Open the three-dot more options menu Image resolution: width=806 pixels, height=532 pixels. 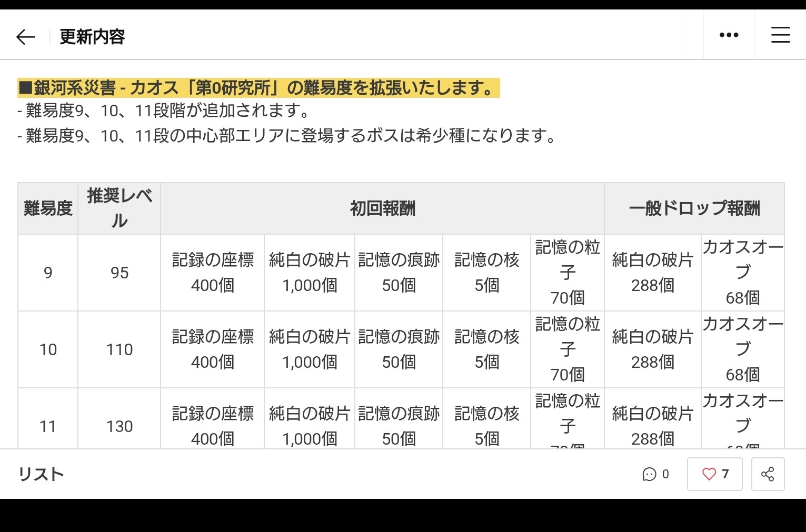pos(729,35)
